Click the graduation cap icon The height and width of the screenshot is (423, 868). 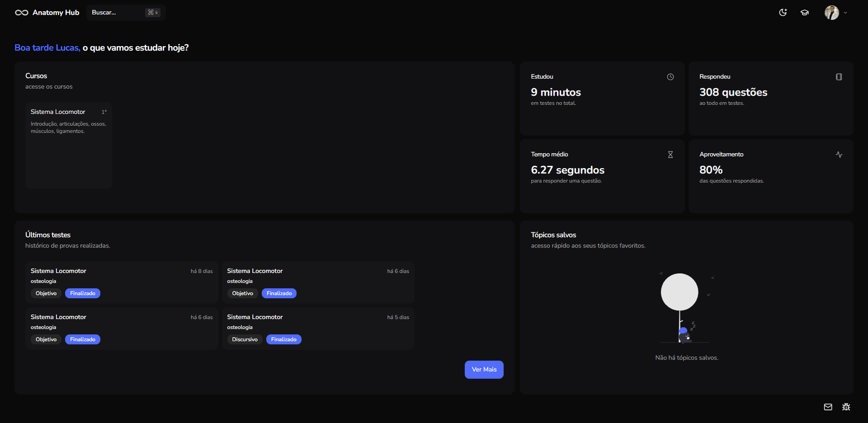point(805,13)
